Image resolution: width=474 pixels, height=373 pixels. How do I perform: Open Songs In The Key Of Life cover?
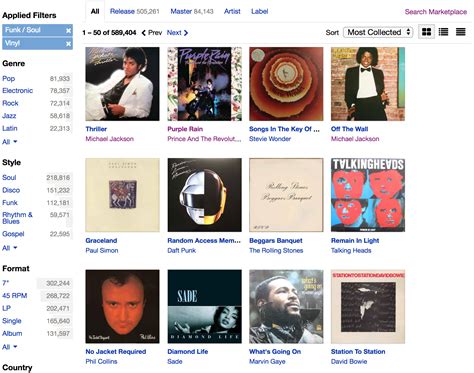(x=286, y=84)
